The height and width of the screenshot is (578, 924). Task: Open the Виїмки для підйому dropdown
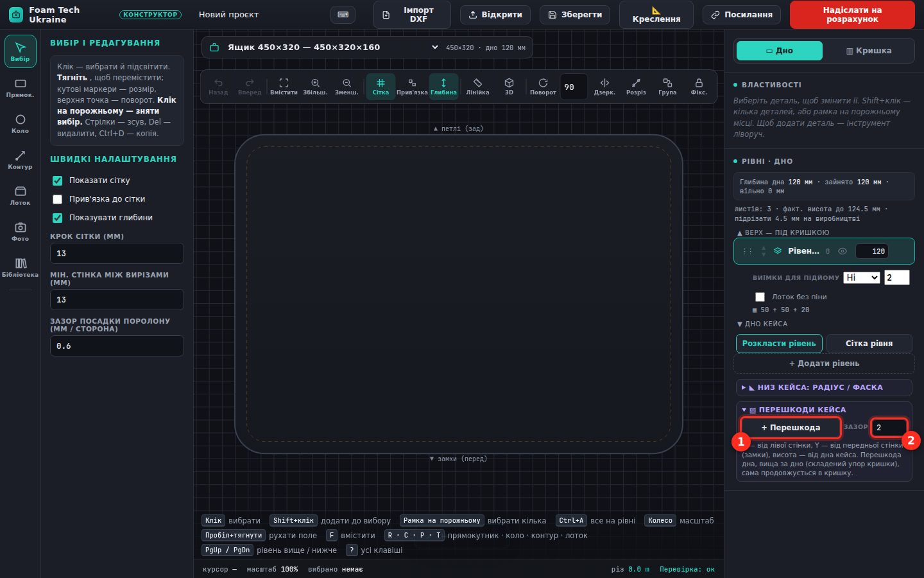[861, 277]
